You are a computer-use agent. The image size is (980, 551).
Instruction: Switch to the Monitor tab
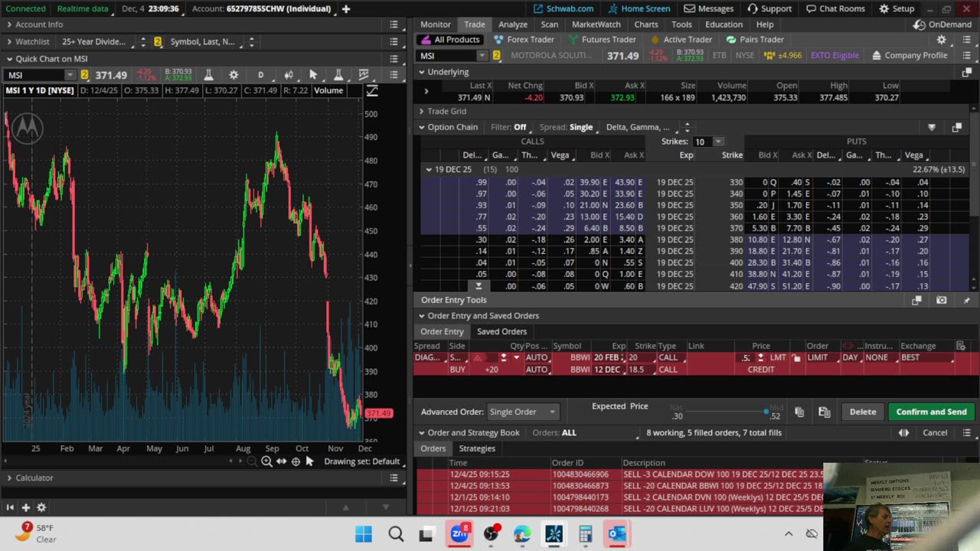coord(436,24)
